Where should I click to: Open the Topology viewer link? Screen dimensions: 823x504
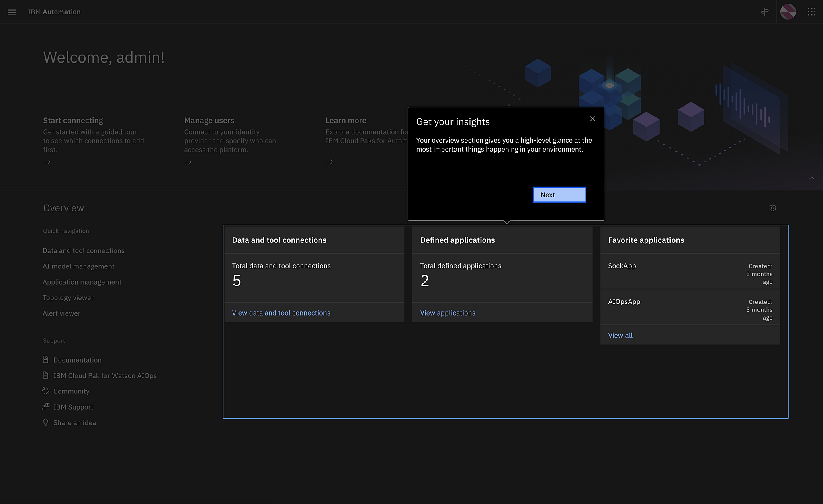(68, 297)
